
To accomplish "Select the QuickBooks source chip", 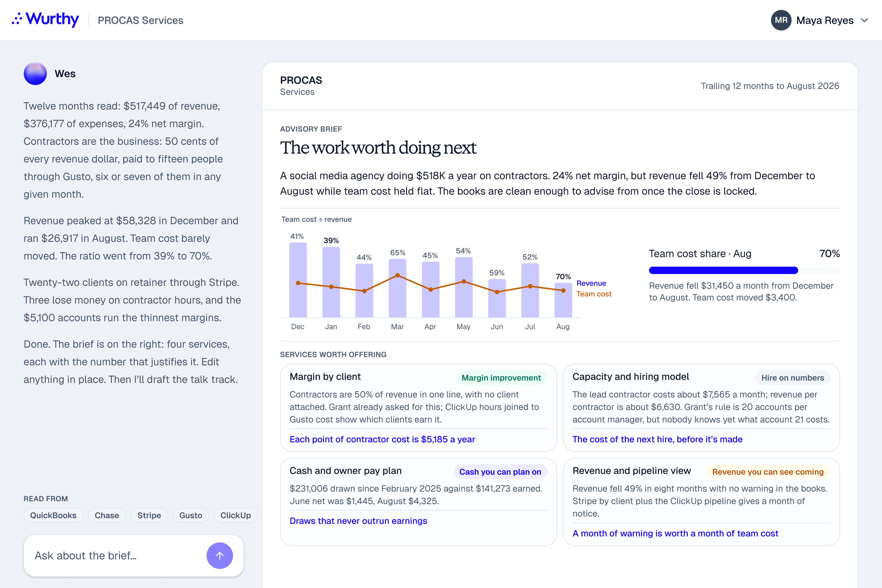I will (53, 515).
